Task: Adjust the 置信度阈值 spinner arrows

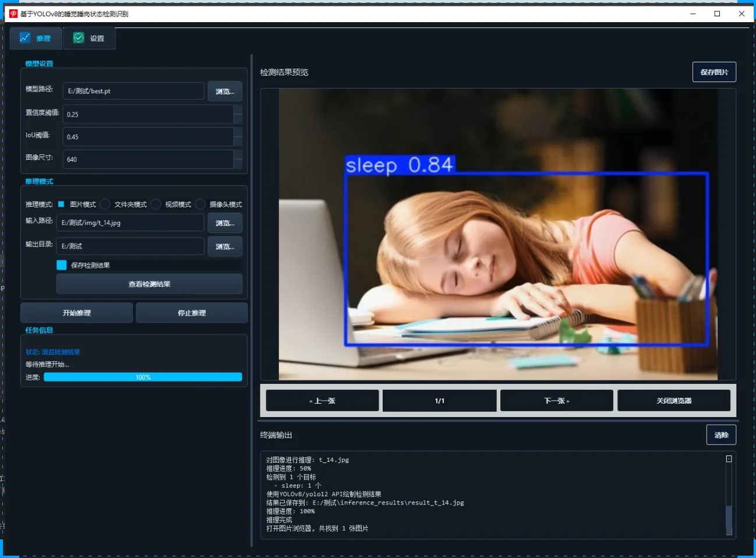Action: click(x=238, y=114)
